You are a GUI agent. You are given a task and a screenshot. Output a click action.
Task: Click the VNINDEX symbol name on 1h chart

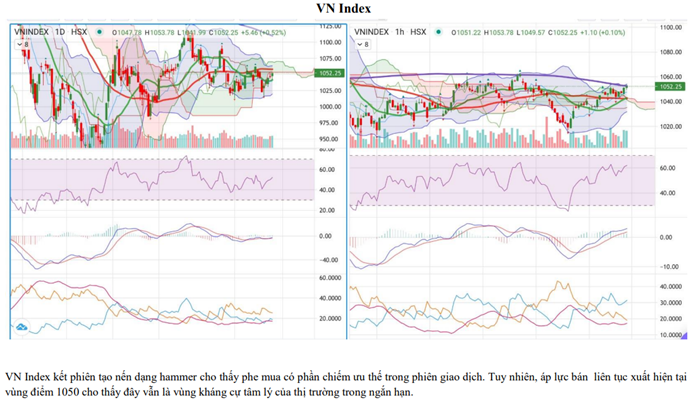tap(373, 32)
